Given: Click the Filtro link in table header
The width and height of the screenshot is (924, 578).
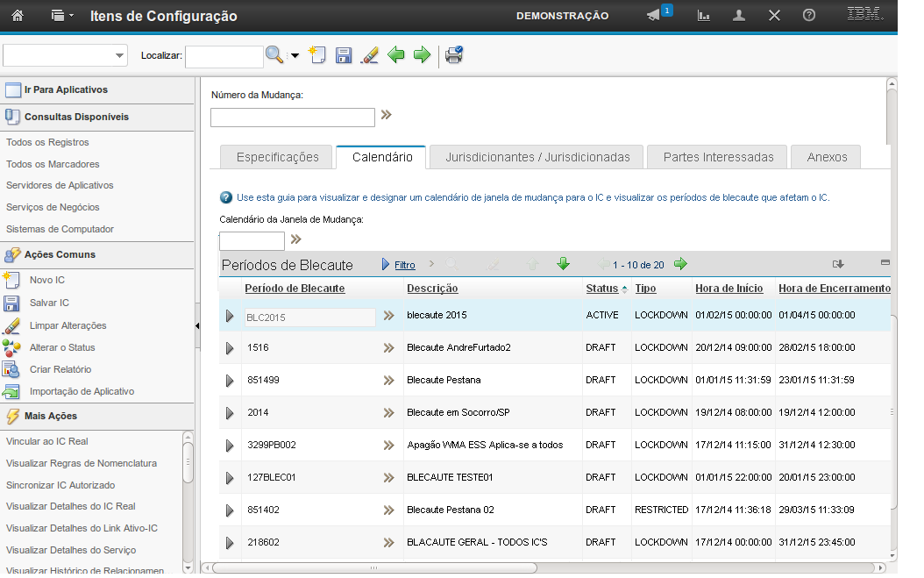Looking at the screenshot, I should (x=404, y=265).
